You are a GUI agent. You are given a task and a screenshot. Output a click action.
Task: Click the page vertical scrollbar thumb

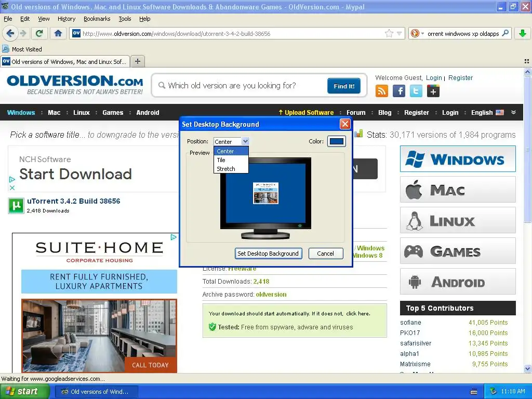point(527,149)
